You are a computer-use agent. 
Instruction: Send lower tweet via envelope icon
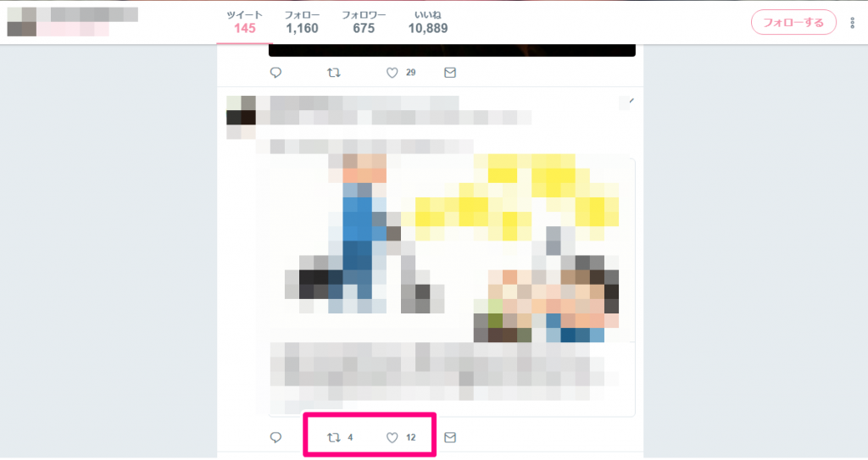(450, 437)
